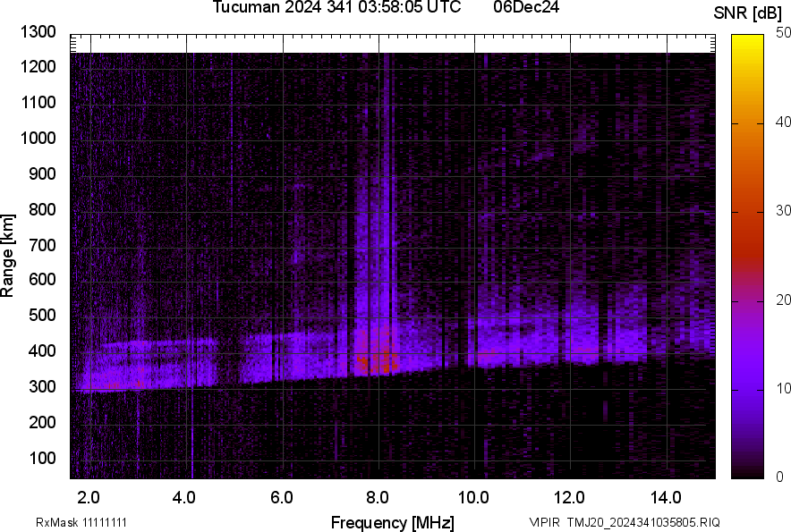
Task: Click the range tick label '1200'
Action: coord(38,66)
